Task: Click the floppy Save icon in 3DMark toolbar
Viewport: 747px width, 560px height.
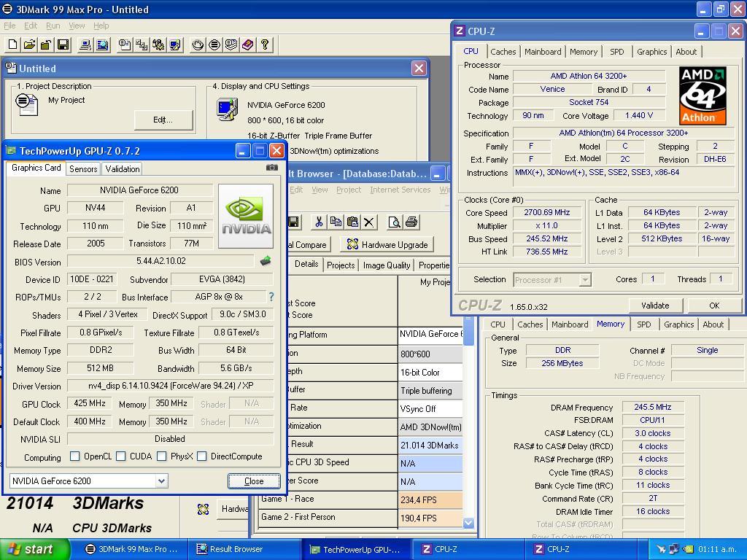Action: [63, 44]
